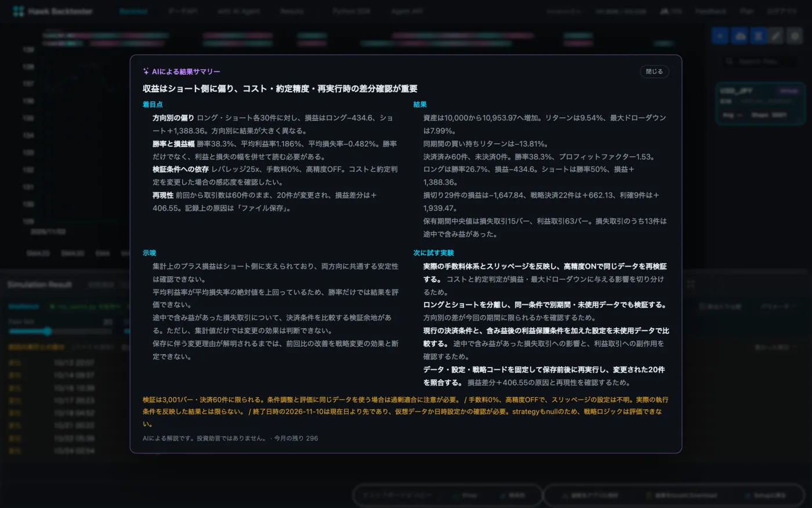This screenshot has height=508, width=812.
Task: Click the bold 検証条件への依存 label
Action: (x=180, y=170)
